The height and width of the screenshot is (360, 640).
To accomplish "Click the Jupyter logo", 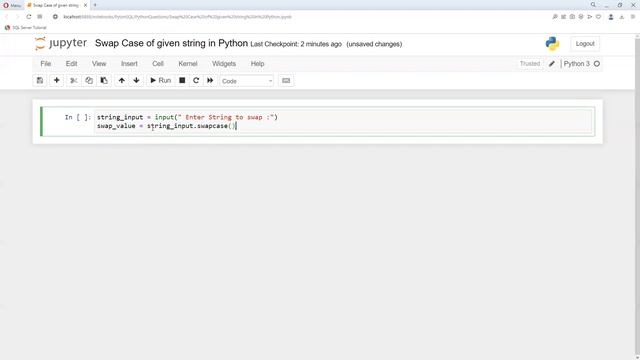I will pos(61,43).
